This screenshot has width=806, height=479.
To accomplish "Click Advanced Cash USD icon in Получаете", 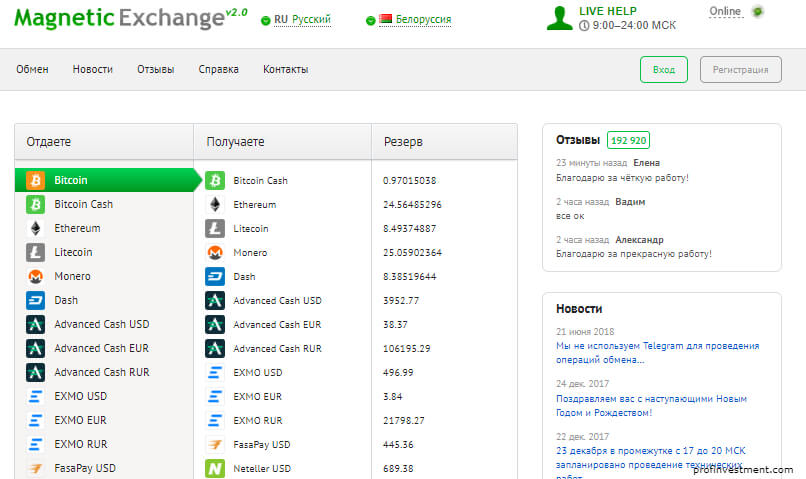I will click(x=215, y=301).
